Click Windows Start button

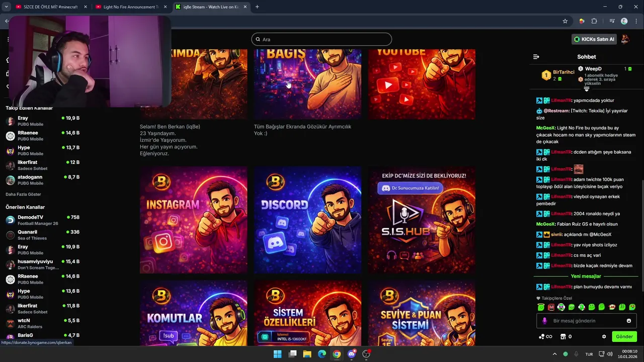click(277, 354)
